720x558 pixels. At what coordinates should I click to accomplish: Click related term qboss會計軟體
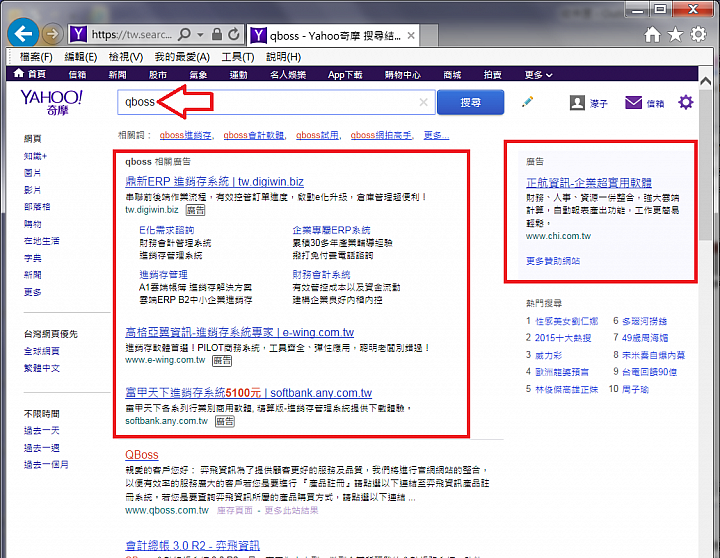click(253, 135)
